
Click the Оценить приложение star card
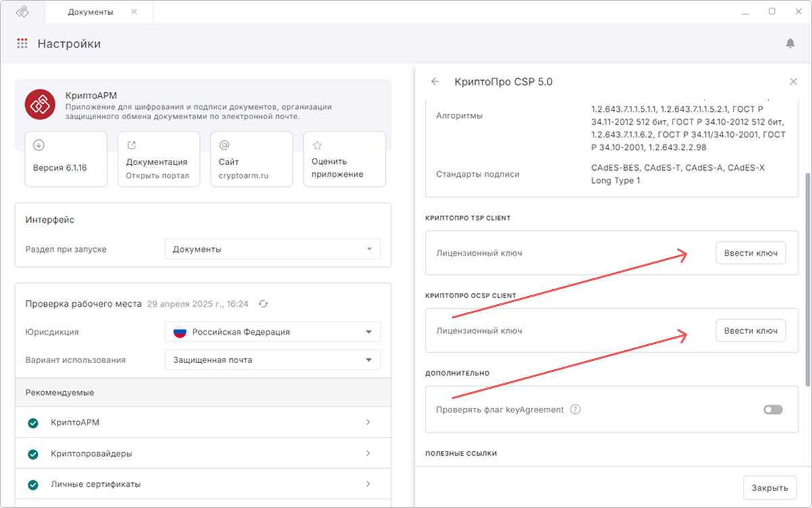pyautogui.click(x=344, y=159)
